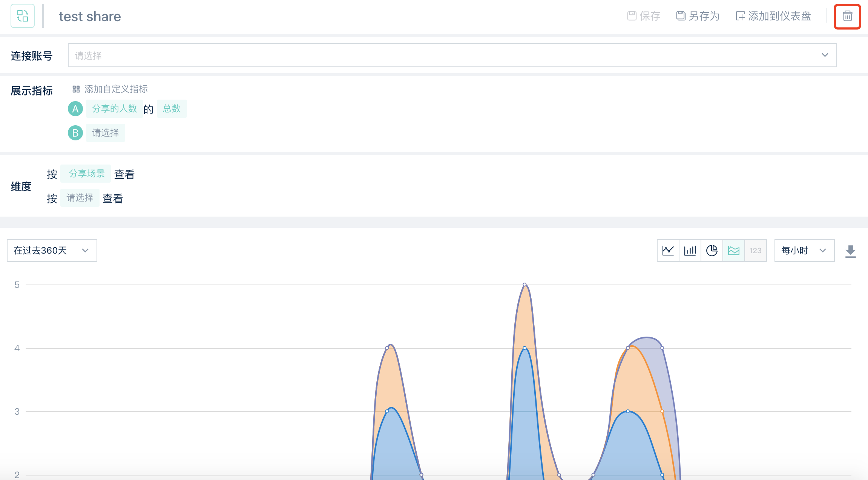Click 保存 to save chart
The width and height of the screenshot is (868, 480).
click(x=644, y=16)
